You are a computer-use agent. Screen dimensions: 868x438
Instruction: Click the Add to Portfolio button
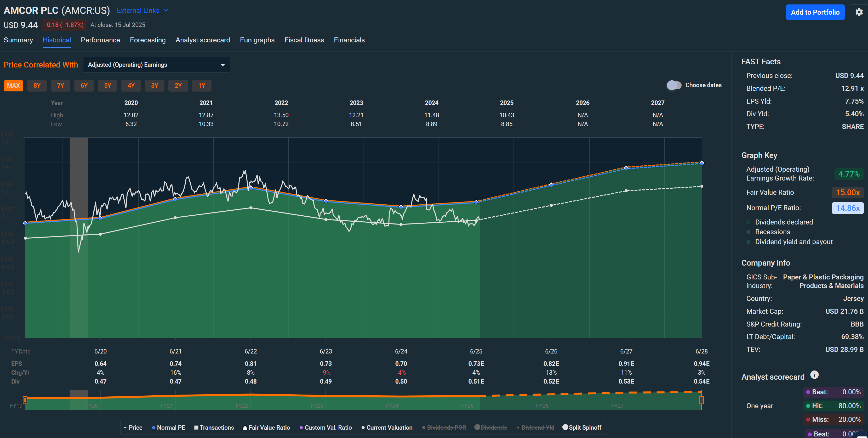tap(815, 12)
